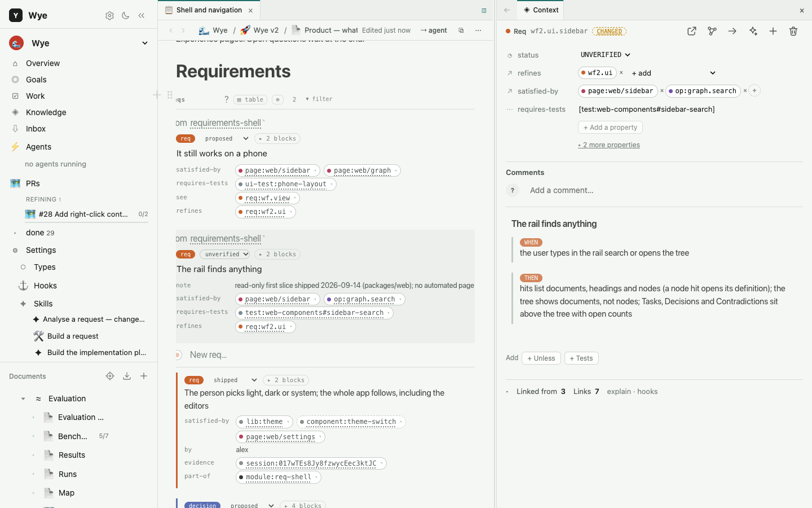The image size is (812, 508).
Task: Open the filter dropdown in Requirements
Action: click(319, 99)
